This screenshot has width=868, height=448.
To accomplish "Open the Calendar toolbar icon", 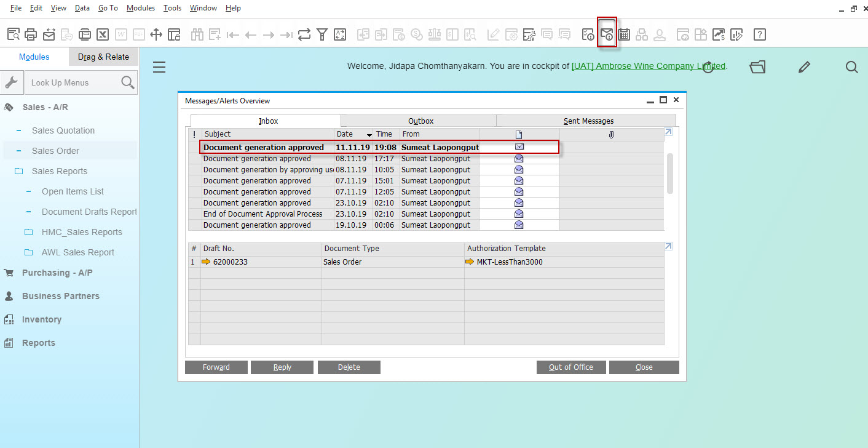I will [x=624, y=34].
